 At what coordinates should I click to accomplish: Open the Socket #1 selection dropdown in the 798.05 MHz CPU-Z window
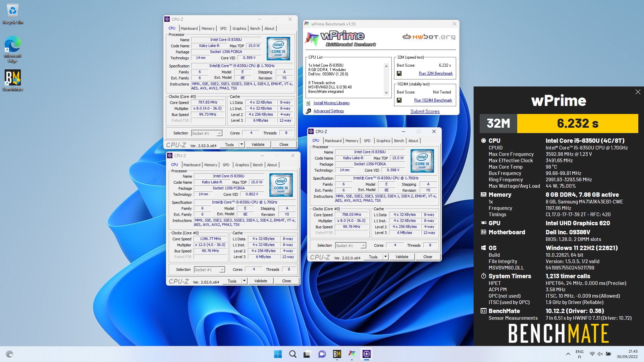[351, 246]
